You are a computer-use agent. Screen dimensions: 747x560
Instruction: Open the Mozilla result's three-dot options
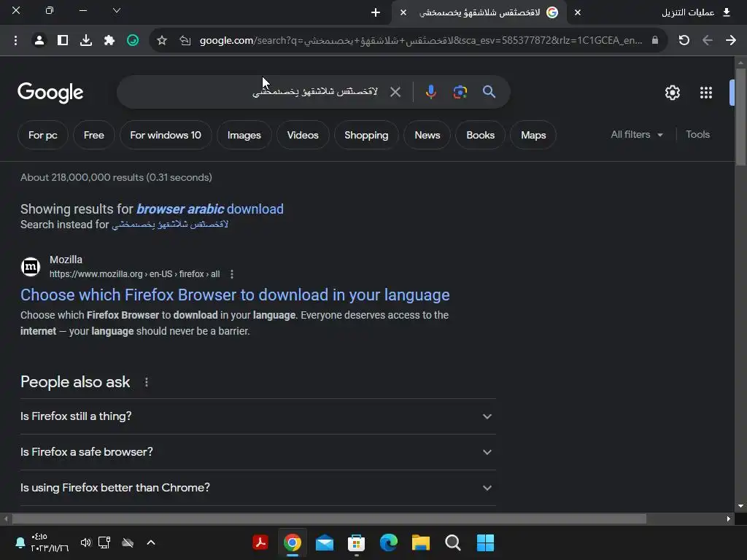point(231,274)
